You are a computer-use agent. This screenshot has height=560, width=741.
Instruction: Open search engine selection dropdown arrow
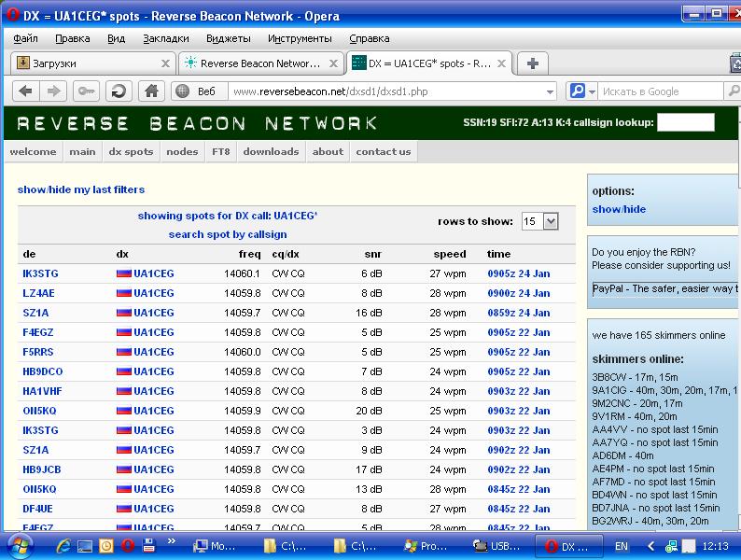tap(592, 91)
